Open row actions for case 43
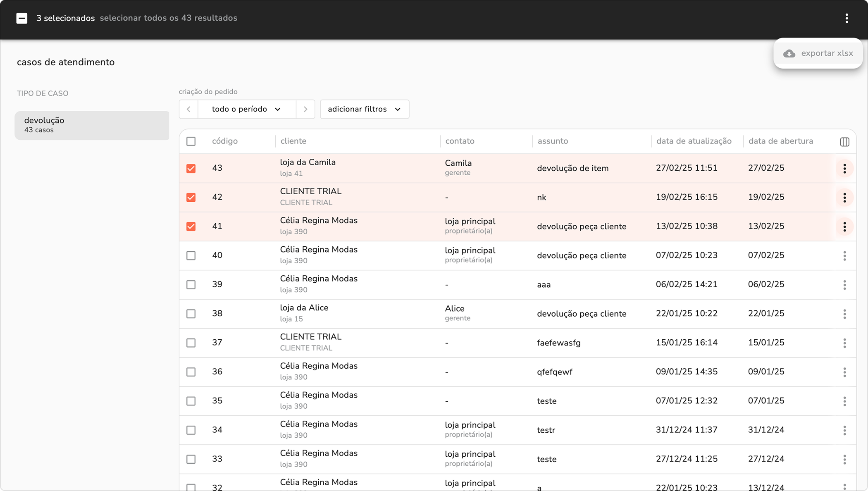The image size is (868, 491). pos(844,169)
